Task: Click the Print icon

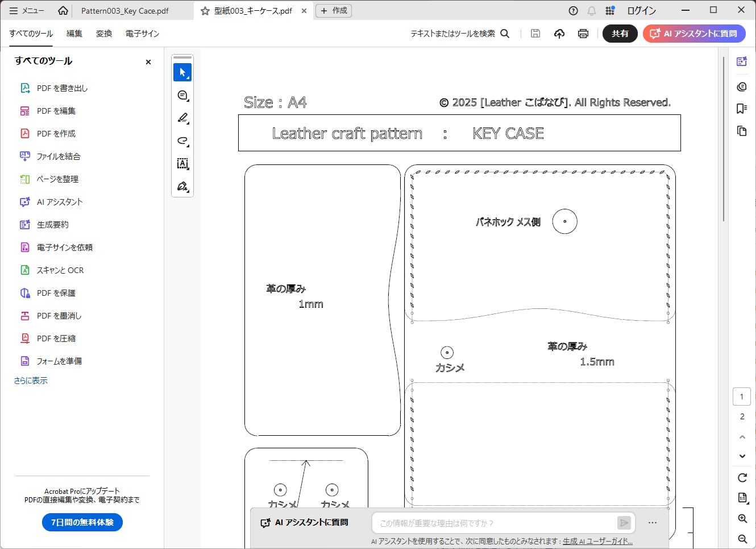Action: pos(583,34)
